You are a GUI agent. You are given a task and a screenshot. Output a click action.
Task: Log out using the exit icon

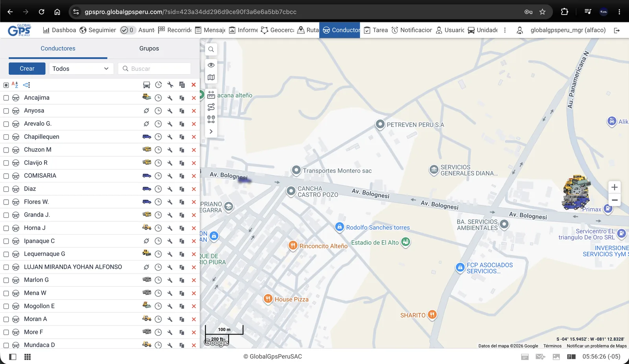point(617,30)
